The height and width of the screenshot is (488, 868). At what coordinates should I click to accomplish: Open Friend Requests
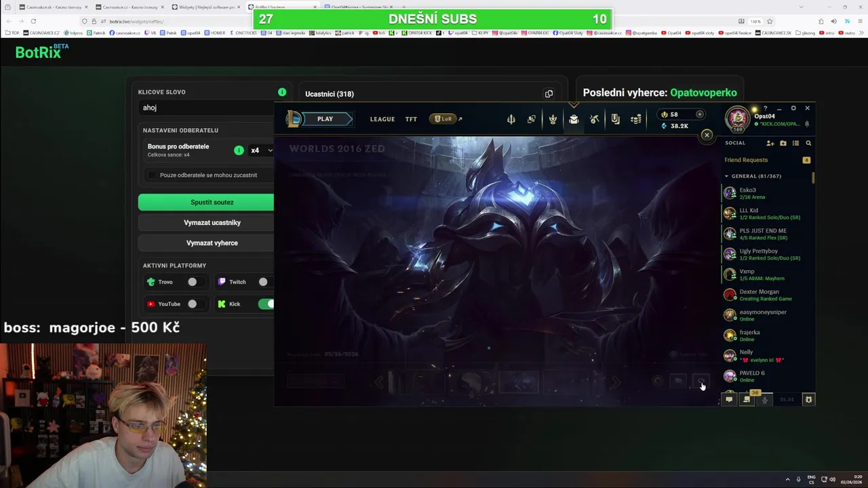[x=767, y=160]
